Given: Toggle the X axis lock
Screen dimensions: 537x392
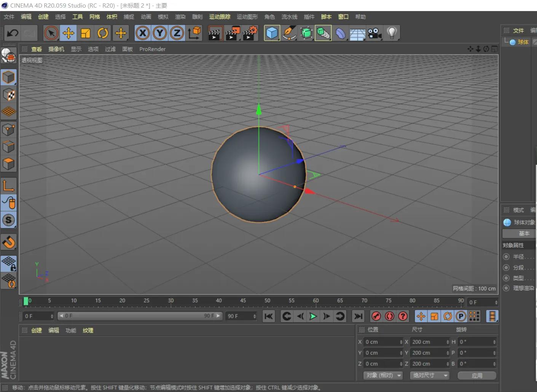Looking at the screenshot, I should (x=143, y=33).
